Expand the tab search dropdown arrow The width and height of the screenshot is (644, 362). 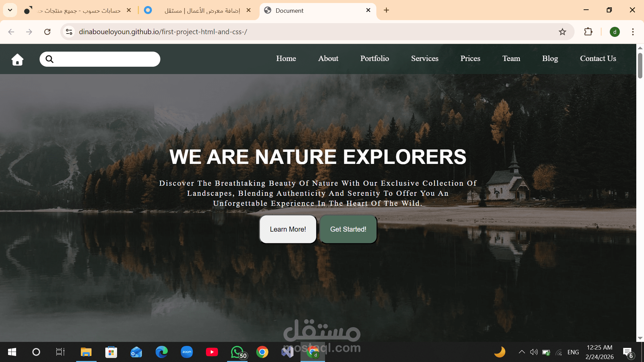[10, 10]
